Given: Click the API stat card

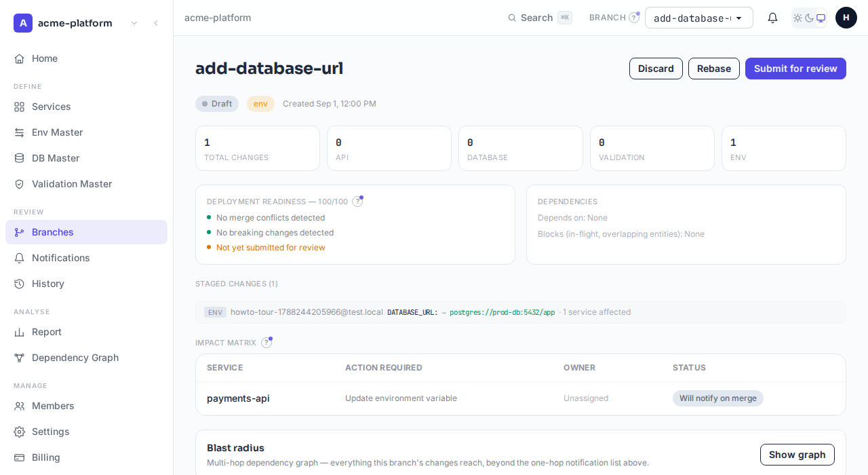Looking at the screenshot, I should tap(389, 148).
